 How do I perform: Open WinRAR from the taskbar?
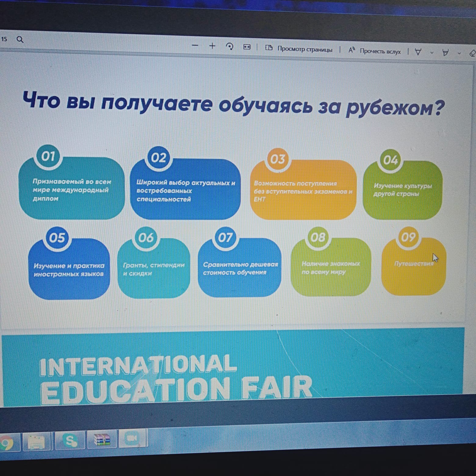[x=102, y=440]
